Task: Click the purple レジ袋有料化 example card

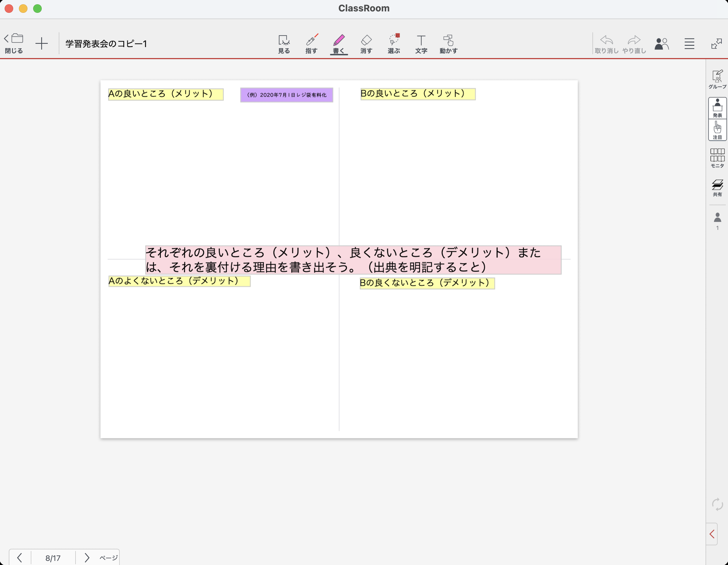Action: pos(286,95)
